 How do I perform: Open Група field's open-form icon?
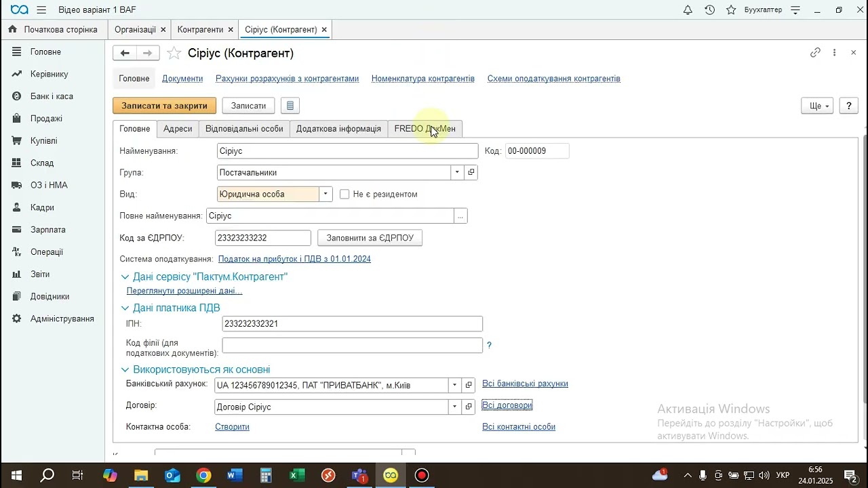[x=471, y=172]
